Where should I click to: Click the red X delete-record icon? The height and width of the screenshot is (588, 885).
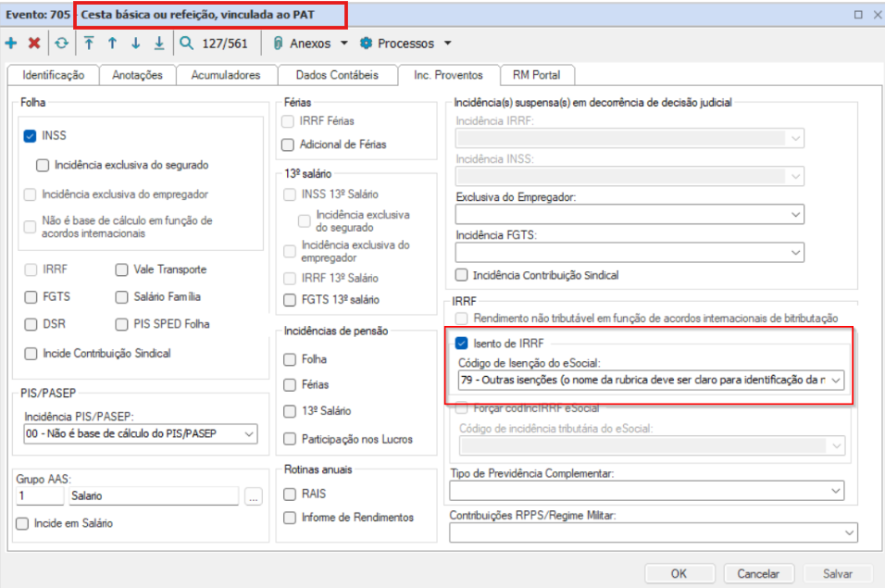(x=34, y=44)
